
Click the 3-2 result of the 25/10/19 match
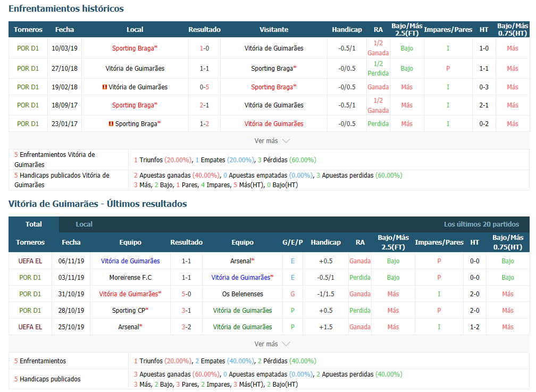point(186,327)
